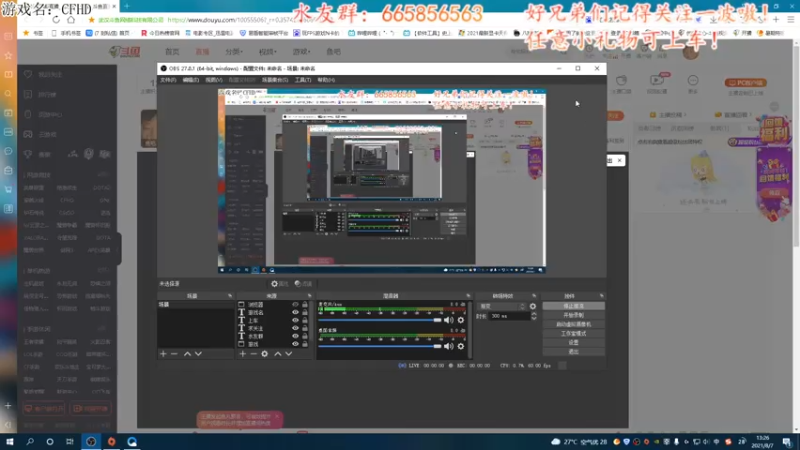Open 视频 dropdown in Douyu navigation

coord(267,52)
